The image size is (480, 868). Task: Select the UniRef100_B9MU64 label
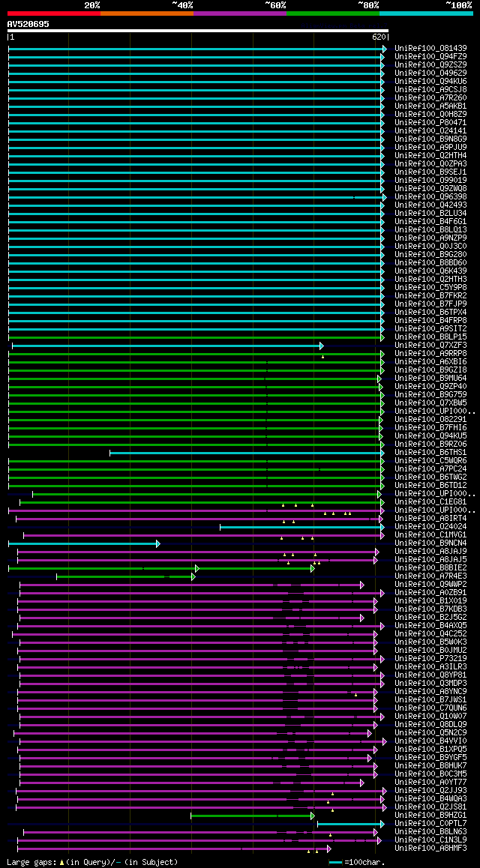(x=430, y=379)
